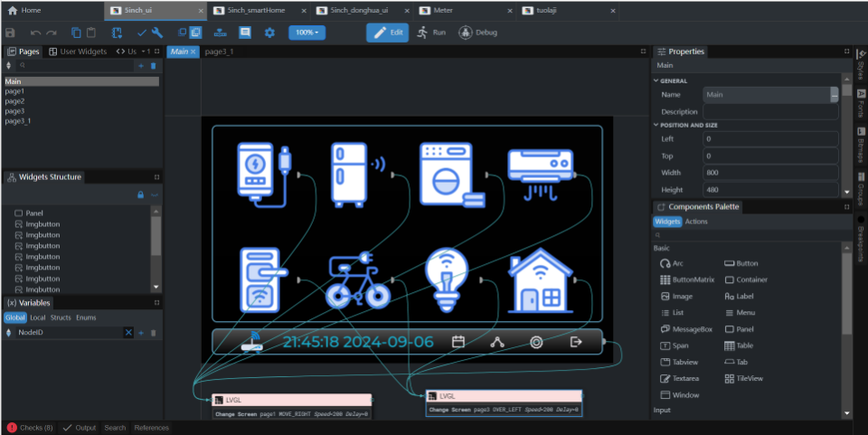Redo the last undone change
868x435 pixels.
52,33
